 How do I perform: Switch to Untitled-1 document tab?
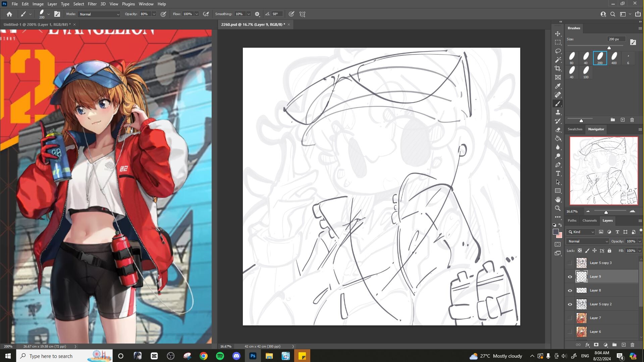tap(37, 25)
